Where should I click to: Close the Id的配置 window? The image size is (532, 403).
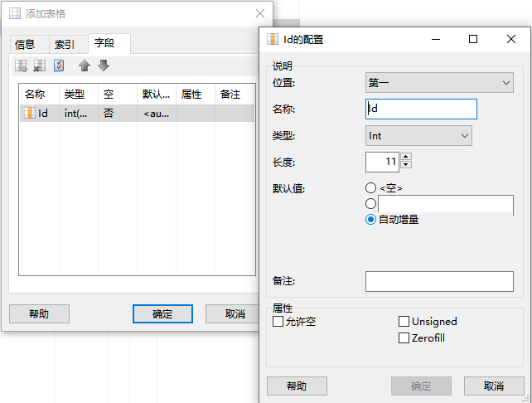pyautogui.click(x=511, y=39)
